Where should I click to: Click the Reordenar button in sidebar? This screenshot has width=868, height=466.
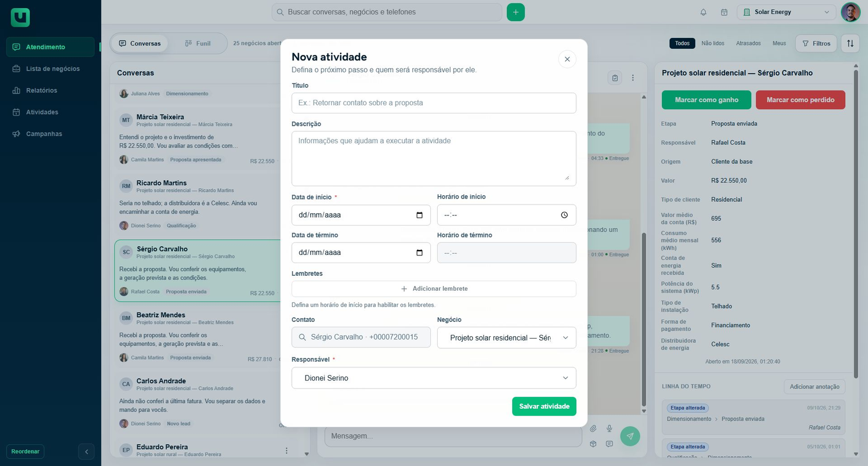[25, 451]
